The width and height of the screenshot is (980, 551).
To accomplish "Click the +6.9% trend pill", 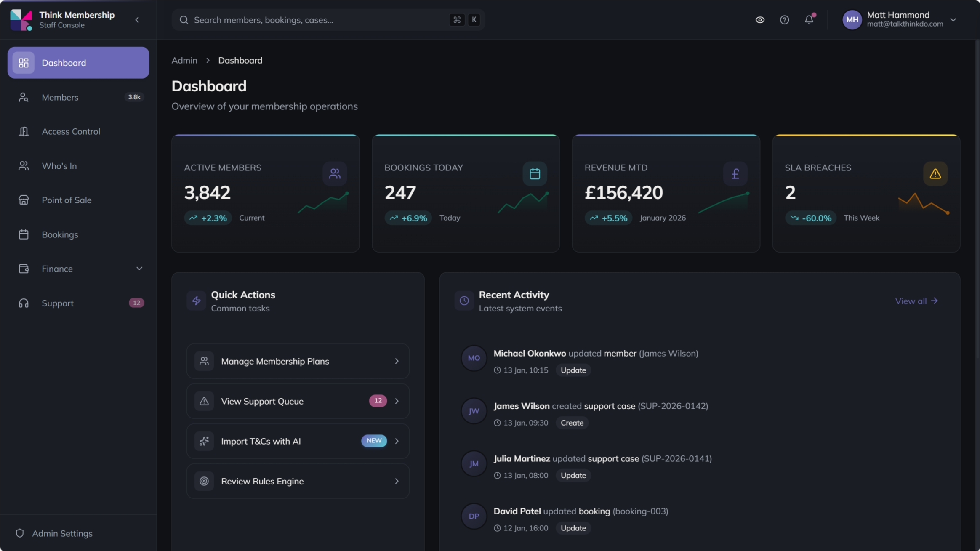I will 408,218.
